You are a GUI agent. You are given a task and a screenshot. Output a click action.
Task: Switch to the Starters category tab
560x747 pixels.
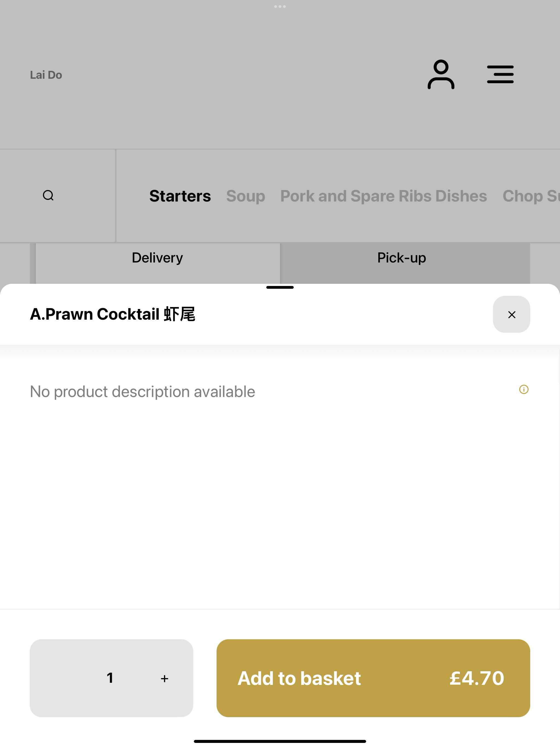180,196
